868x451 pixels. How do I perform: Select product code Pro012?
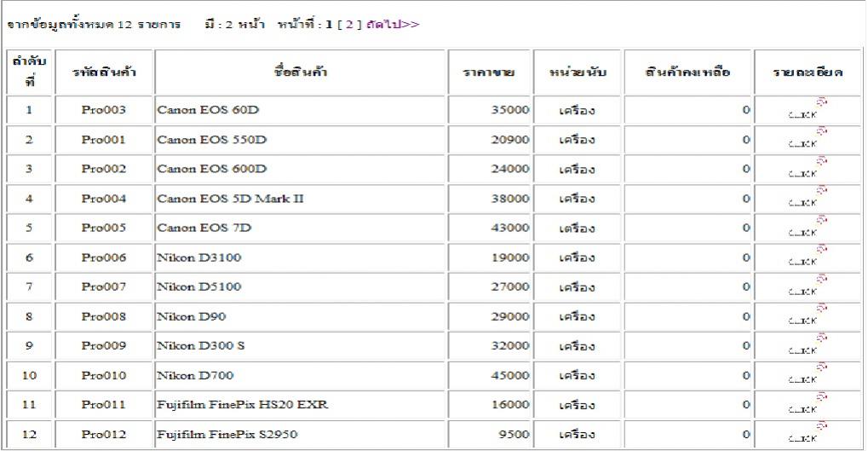click(x=104, y=435)
